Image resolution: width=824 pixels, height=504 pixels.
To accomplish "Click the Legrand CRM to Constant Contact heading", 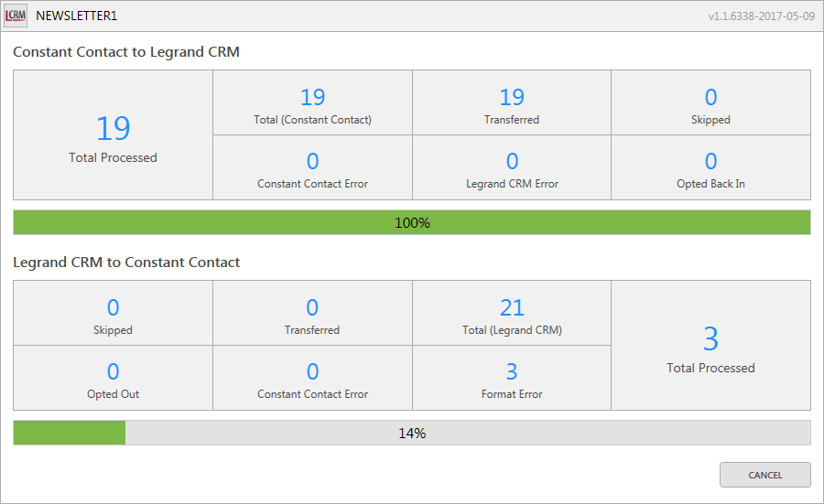I will [x=126, y=263].
